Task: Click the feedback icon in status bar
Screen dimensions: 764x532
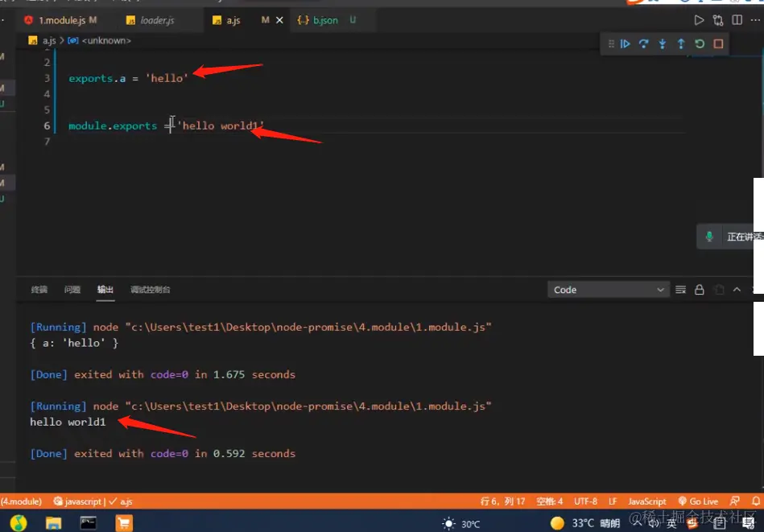Action: tap(735, 501)
